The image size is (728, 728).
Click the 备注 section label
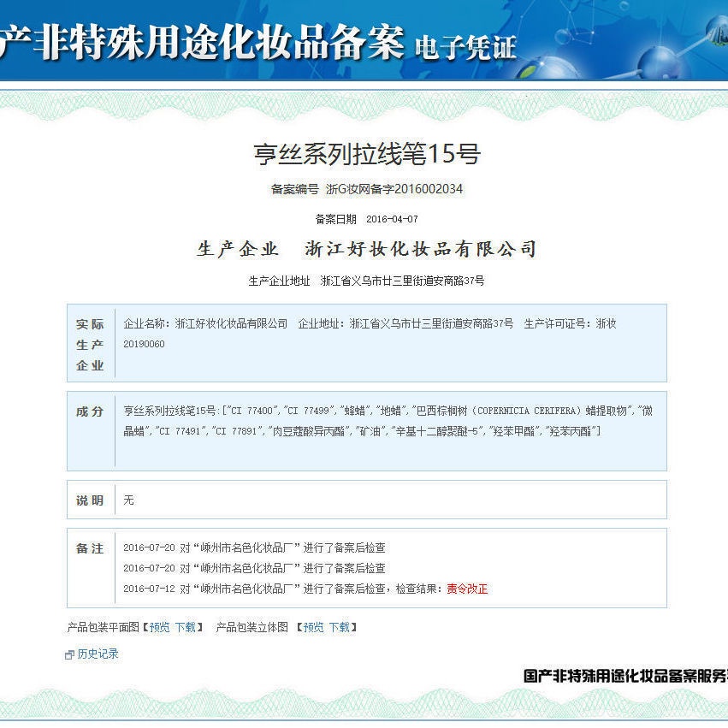point(90,548)
